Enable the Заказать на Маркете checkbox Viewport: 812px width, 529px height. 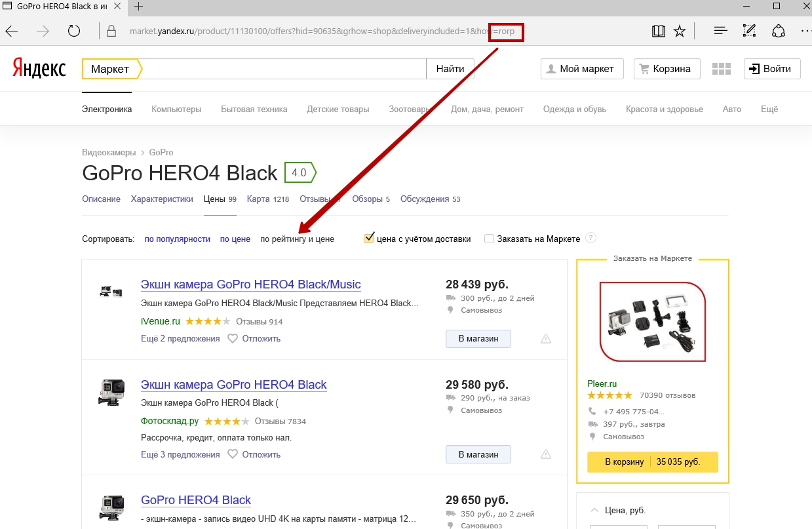(x=489, y=239)
